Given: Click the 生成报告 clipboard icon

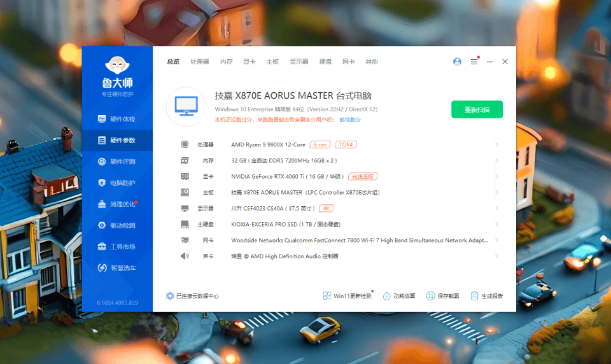Looking at the screenshot, I should [x=474, y=296].
